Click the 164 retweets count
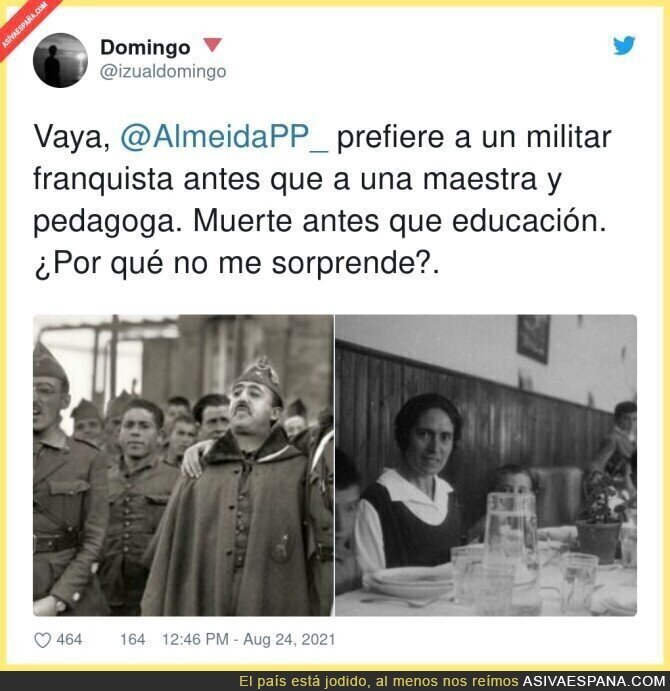 (133, 639)
